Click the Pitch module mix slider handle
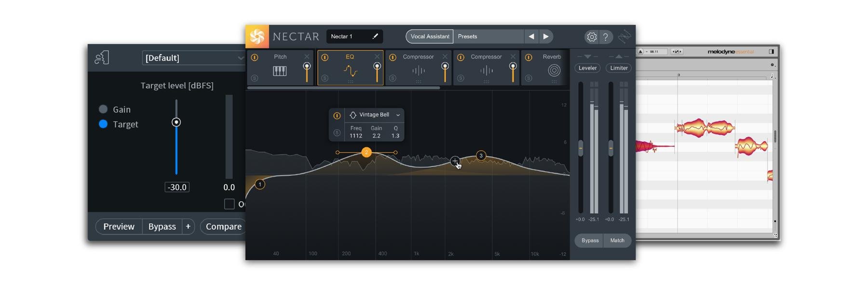Image resolution: width=868 pixels, height=285 pixels. [x=307, y=66]
